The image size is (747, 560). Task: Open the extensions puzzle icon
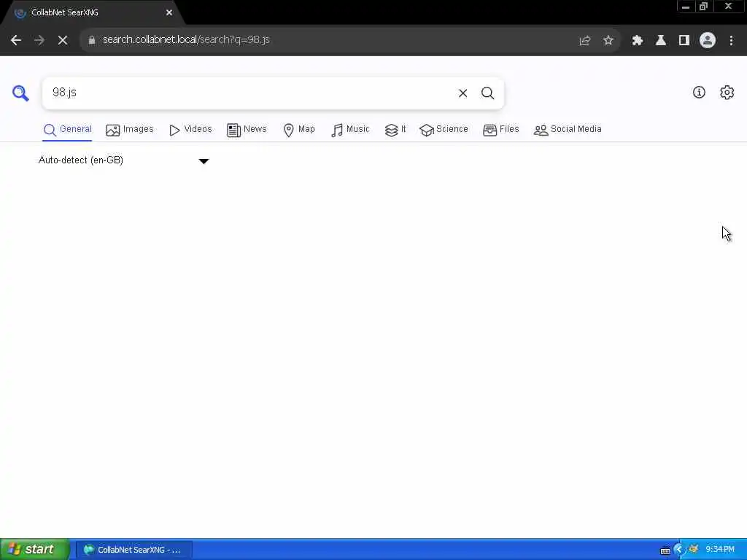638,41
